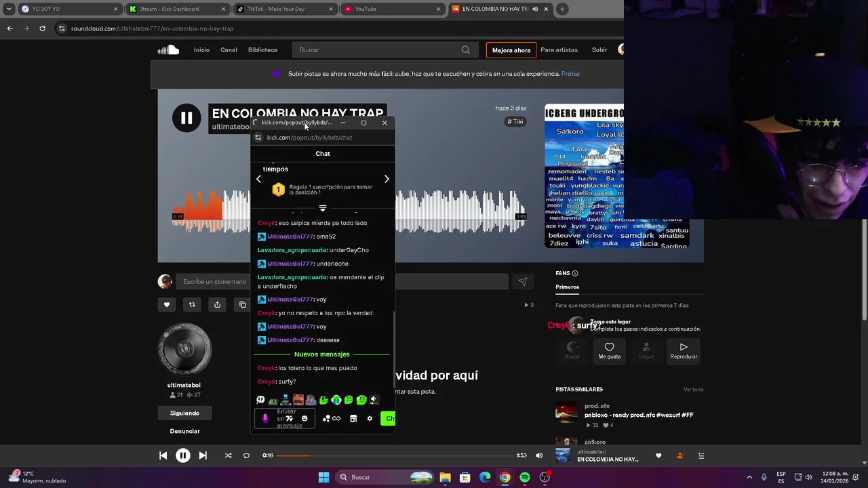Open File Explorer from the Windows taskbar
The height and width of the screenshot is (488, 868).
pyautogui.click(x=445, y=477)
